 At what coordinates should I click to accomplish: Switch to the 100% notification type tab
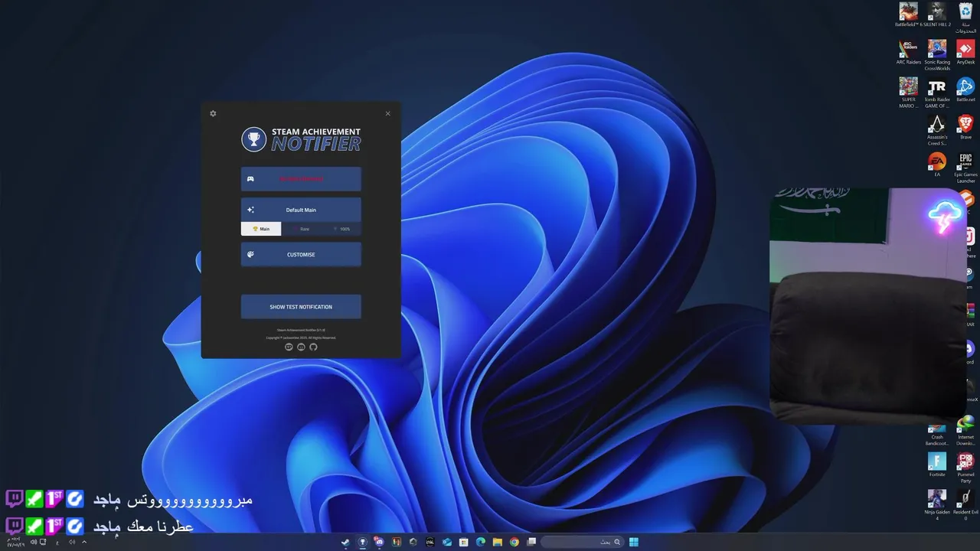(341, 229)
